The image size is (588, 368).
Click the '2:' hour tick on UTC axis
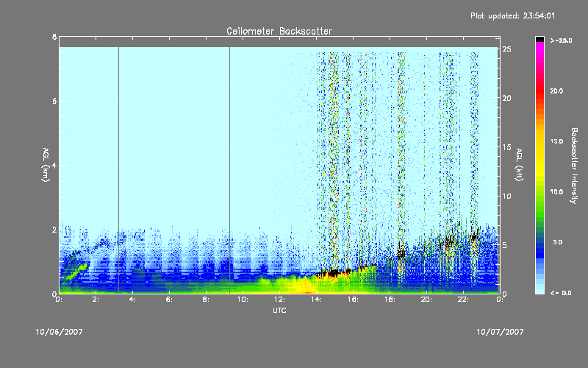pos(96,300)
